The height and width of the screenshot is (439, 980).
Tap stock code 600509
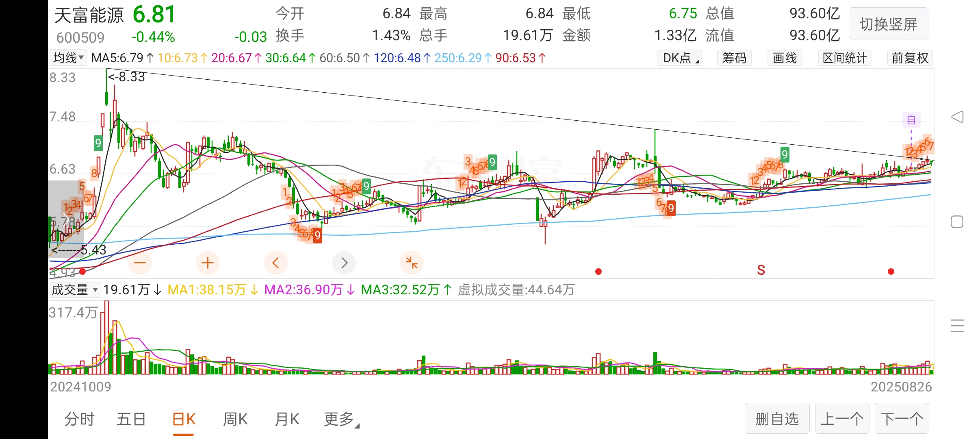(x=80, y=38)
